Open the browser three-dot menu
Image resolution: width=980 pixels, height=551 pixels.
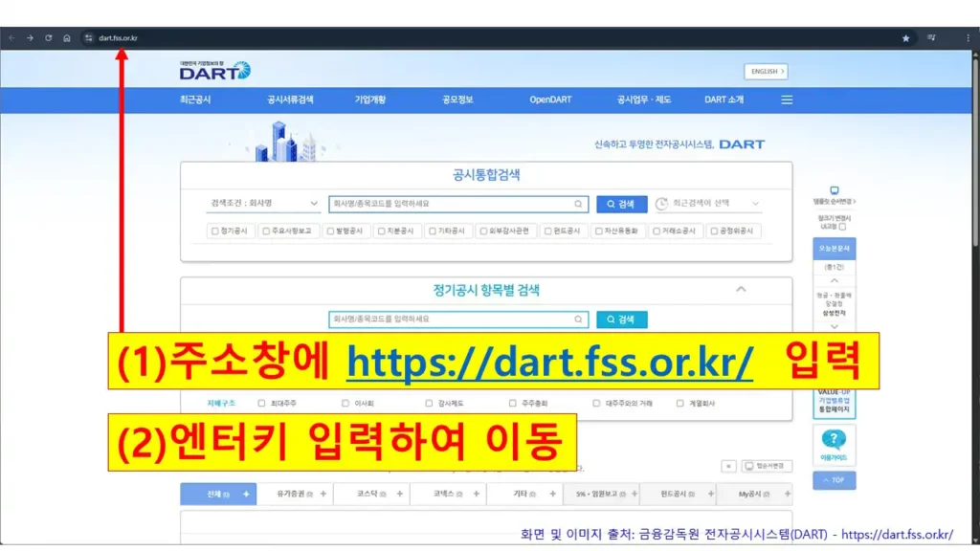[969, 38]
